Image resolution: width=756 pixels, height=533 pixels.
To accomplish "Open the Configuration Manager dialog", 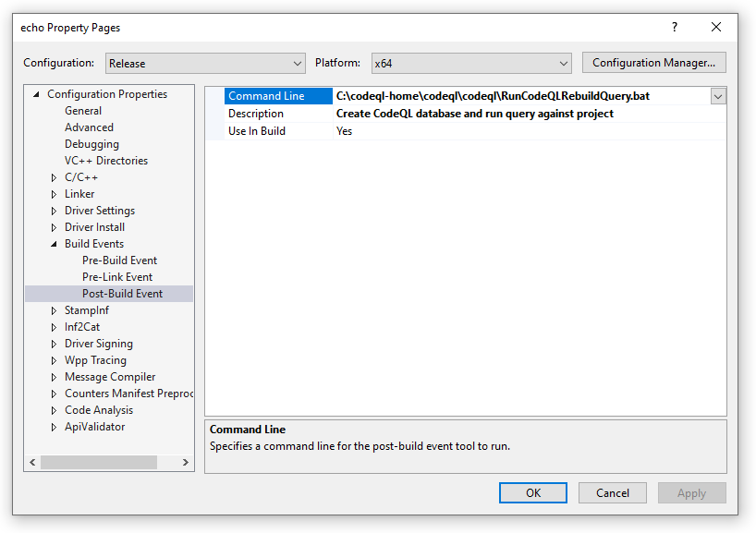I will (653, 62).
